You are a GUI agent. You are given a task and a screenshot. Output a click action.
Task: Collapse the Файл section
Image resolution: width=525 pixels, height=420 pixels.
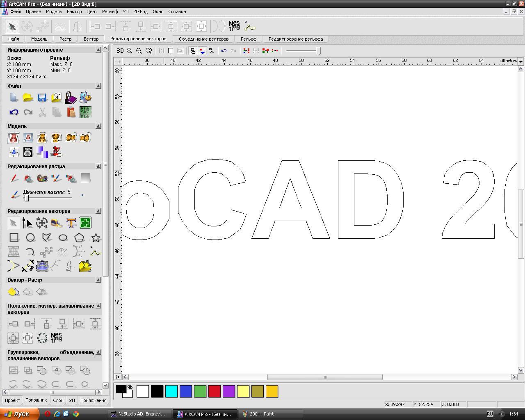(98, 86)
